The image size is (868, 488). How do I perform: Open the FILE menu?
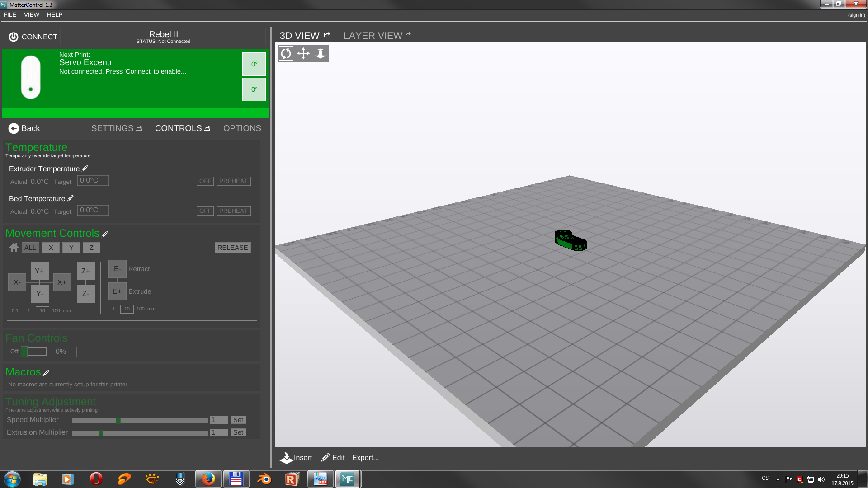pyautogui.click(x=10, y=14)
